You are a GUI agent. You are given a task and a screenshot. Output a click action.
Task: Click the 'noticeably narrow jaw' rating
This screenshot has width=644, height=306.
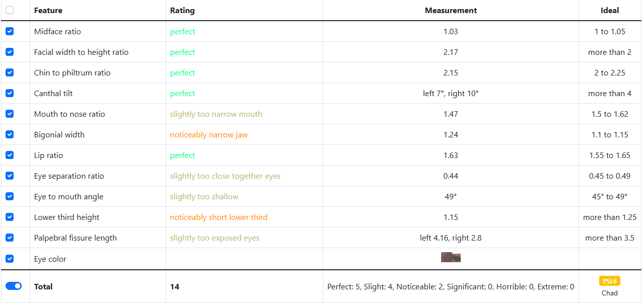[208, 135]
